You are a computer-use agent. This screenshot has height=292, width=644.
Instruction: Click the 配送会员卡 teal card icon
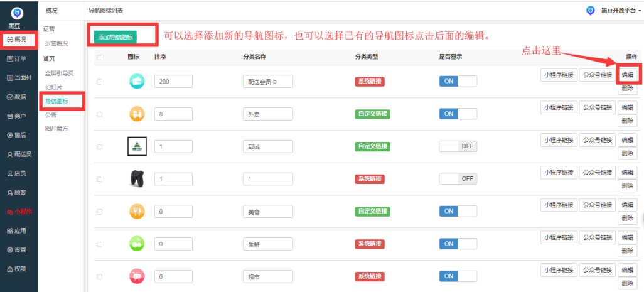tap(137, 81)
